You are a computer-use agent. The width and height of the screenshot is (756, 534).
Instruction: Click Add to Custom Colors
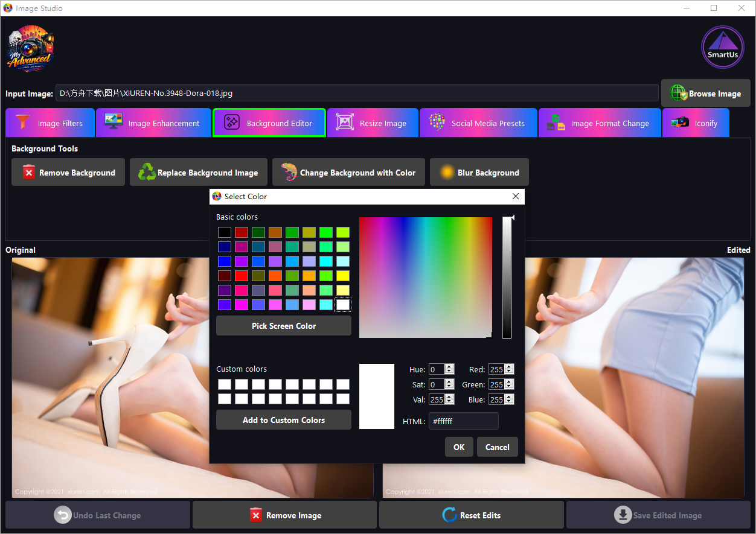click(284, 420)
